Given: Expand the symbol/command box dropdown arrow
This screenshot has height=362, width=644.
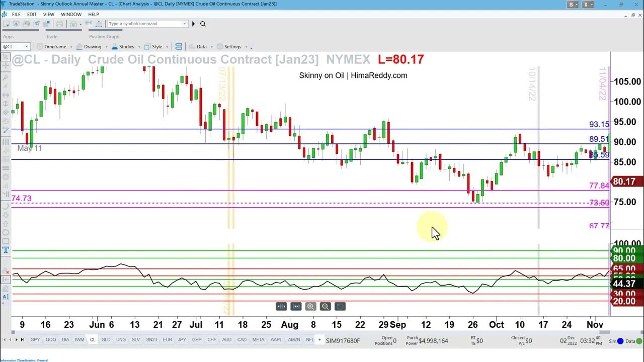Looking at the screenshot, I should click(185, 24).
